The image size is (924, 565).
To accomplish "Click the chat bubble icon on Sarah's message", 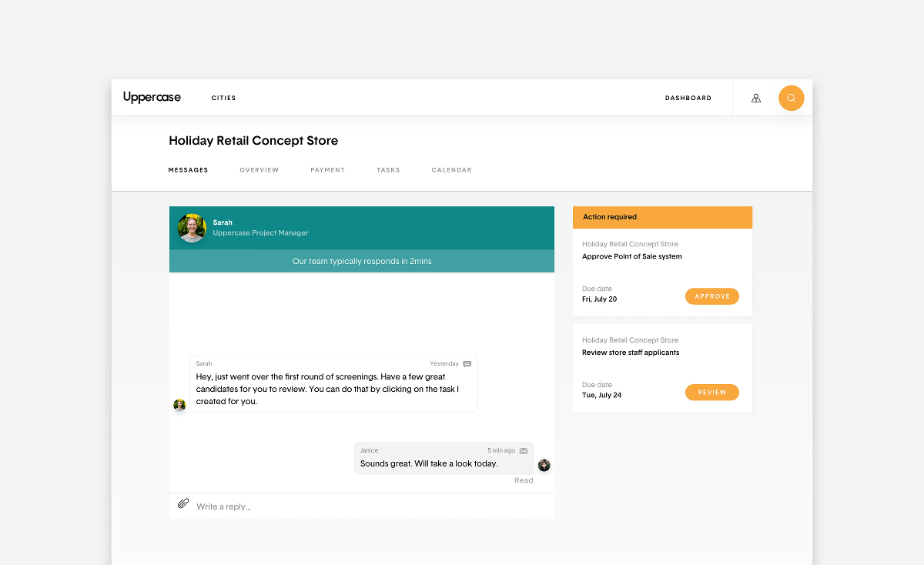I will 467,364.
